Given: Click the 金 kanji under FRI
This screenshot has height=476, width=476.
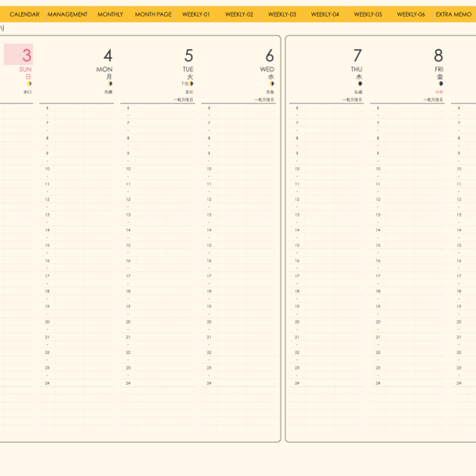Looking at the screenshot, I should [440, 77].
